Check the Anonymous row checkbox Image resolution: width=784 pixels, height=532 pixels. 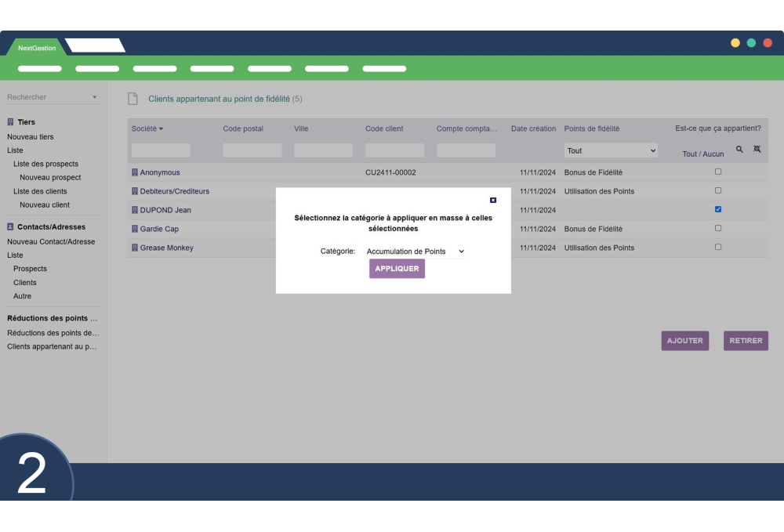click(x=718, y=172)
